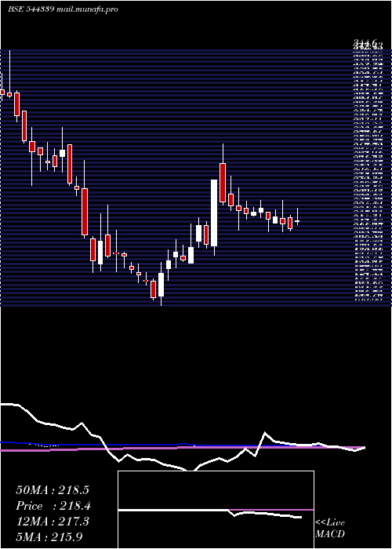Click the 'Price : 218.4' label
This screenshot has height=549, width=392.
pos(53,506)
